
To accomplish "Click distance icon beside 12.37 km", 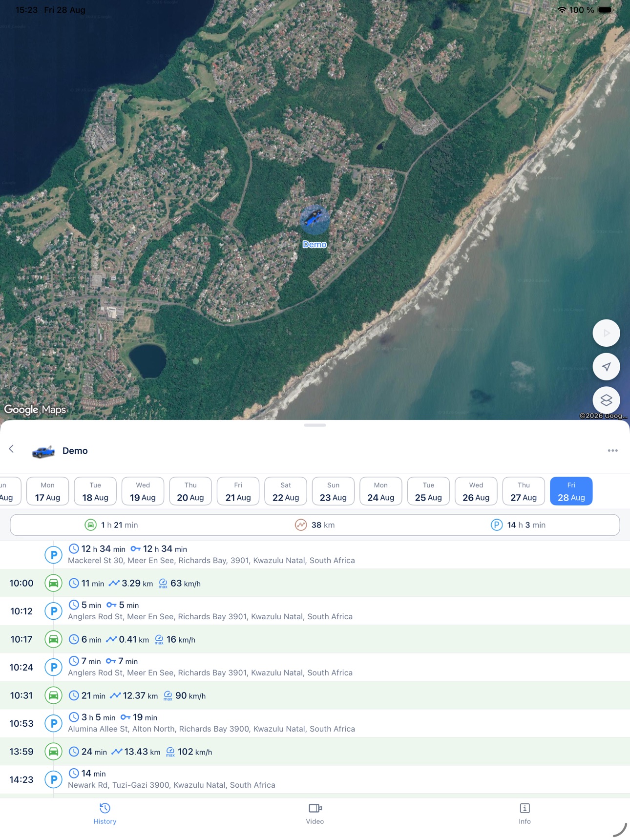I will (x=115, y=695).
